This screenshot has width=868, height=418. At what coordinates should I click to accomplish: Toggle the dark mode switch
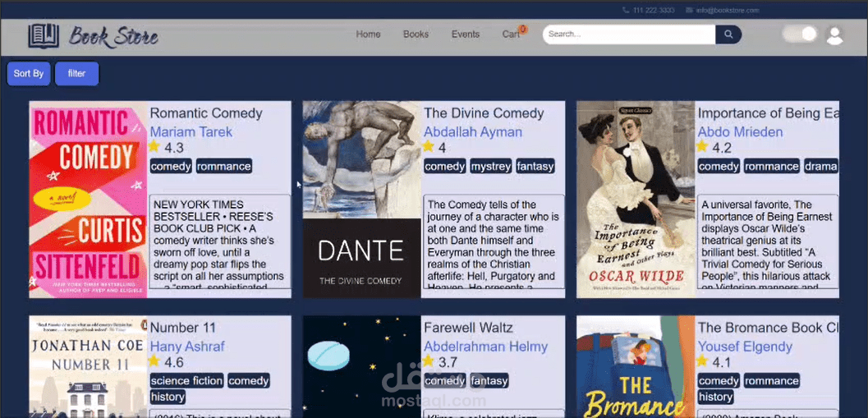[800, 34]
